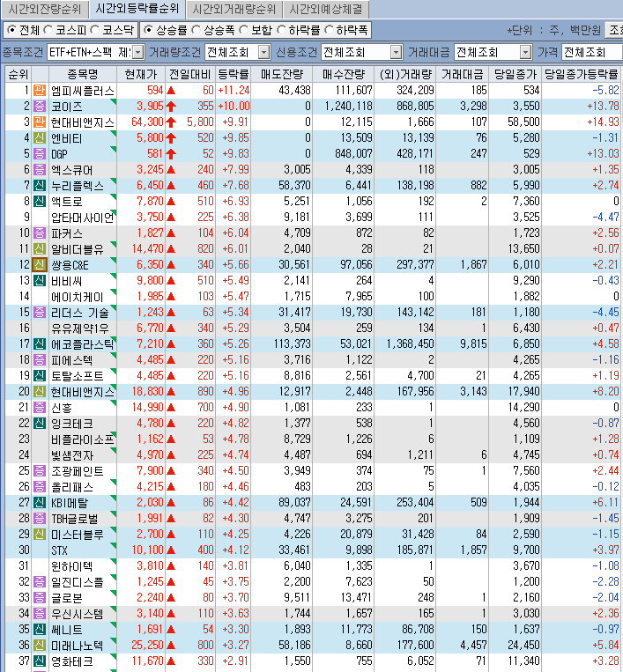Viewport: 623px width, 672px height.
Task: Select the 상승폭 radio button
Action: click(196, 30)
